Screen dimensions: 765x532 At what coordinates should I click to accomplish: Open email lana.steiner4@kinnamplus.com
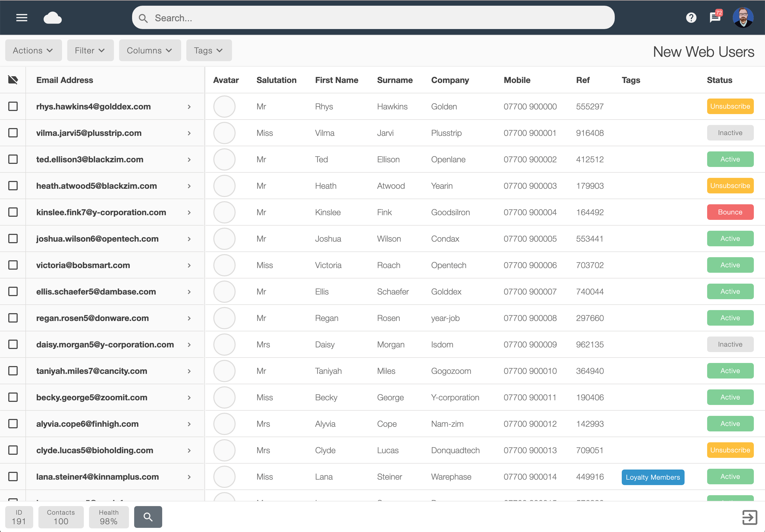(97, 477)
